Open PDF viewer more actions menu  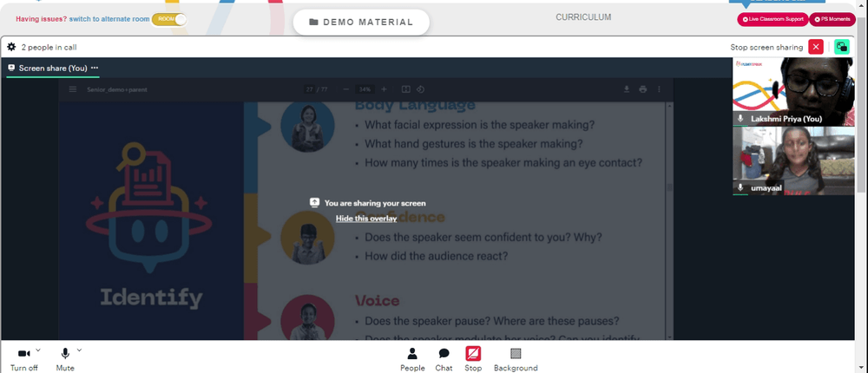coord(659,89)
